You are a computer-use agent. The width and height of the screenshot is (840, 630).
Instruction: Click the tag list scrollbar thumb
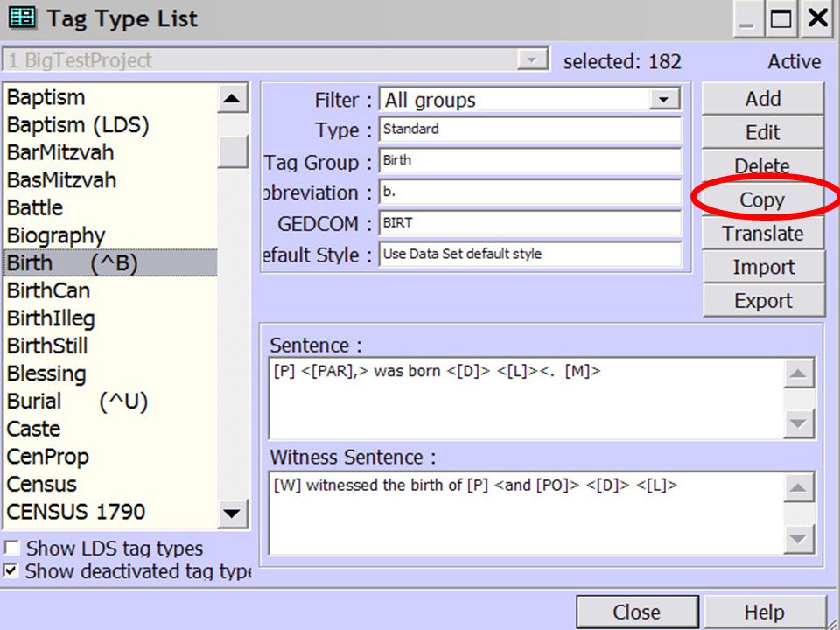pos(233,151)
